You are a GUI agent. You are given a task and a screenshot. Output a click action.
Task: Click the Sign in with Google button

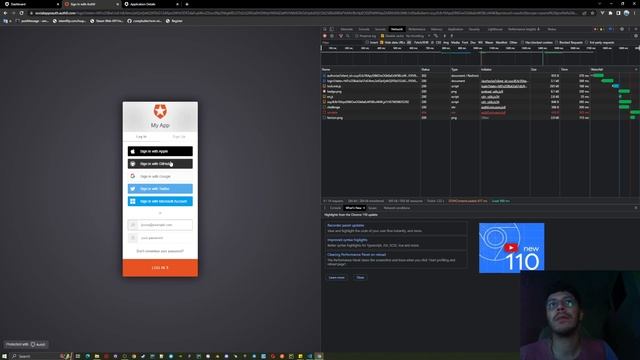tap(160, 176)
